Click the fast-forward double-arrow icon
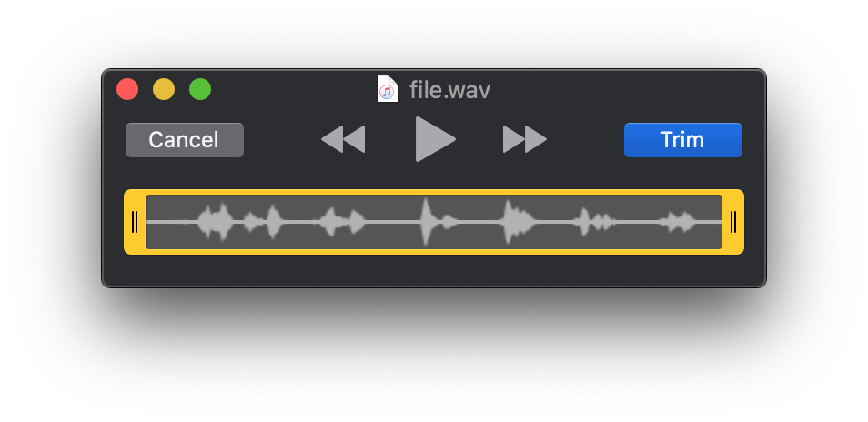This screenshot has height=422, width=868. (x=525, y=139)
